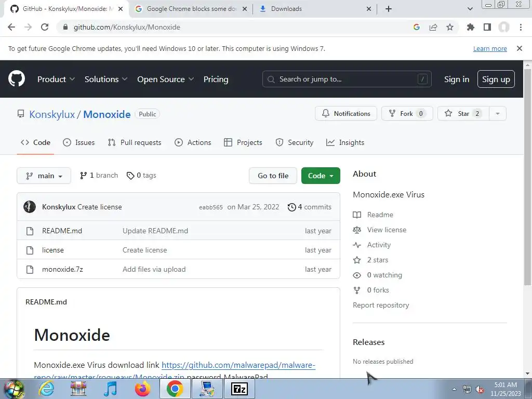Open the Insights tab
This screenshot has width=532, height=399.
point(345,142)
